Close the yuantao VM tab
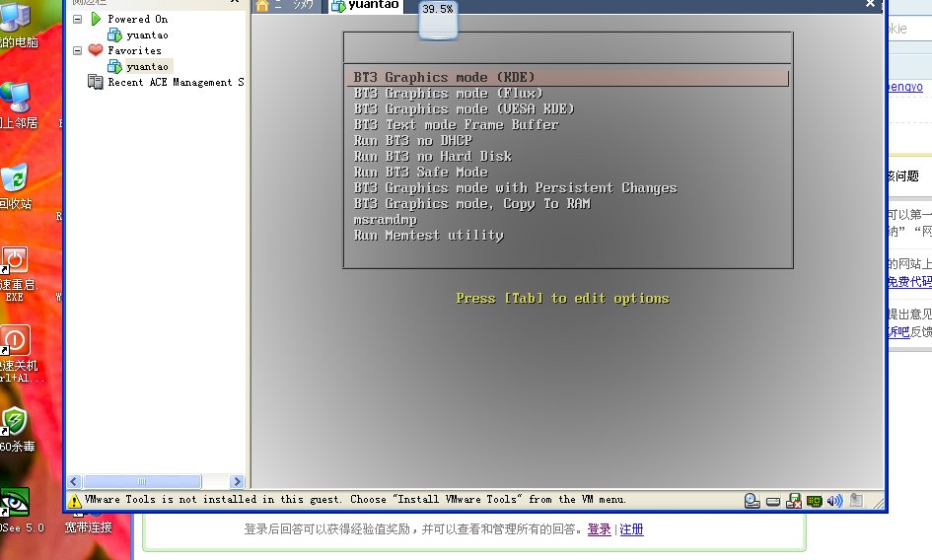 pyautogui.click(x=870, y=4)
